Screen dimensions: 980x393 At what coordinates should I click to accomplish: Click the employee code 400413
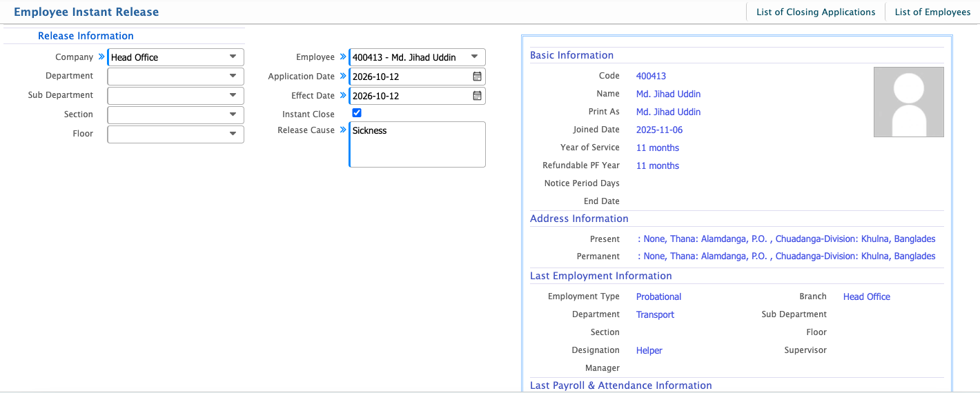pyautogui.click(x=651, y=76)
